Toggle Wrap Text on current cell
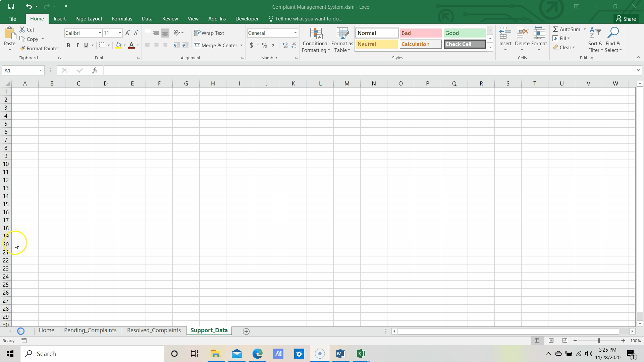 click(x=209, y=33)
